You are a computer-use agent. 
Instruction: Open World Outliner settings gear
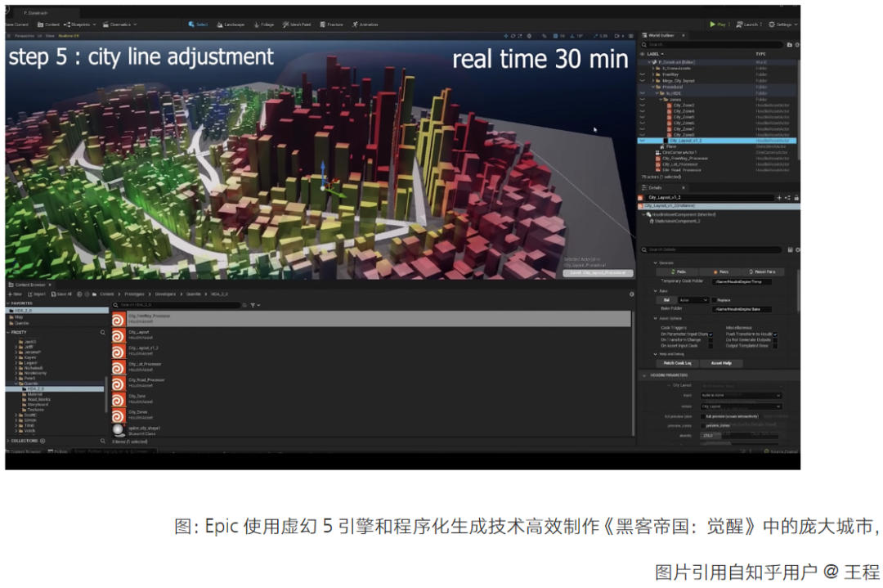point(797,44)
